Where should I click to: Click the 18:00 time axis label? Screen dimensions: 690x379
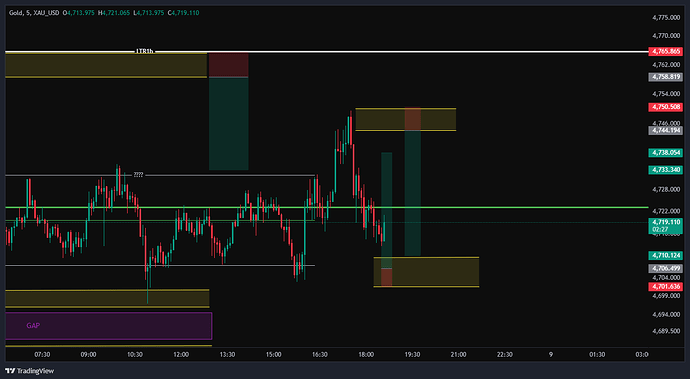[366, 354]
